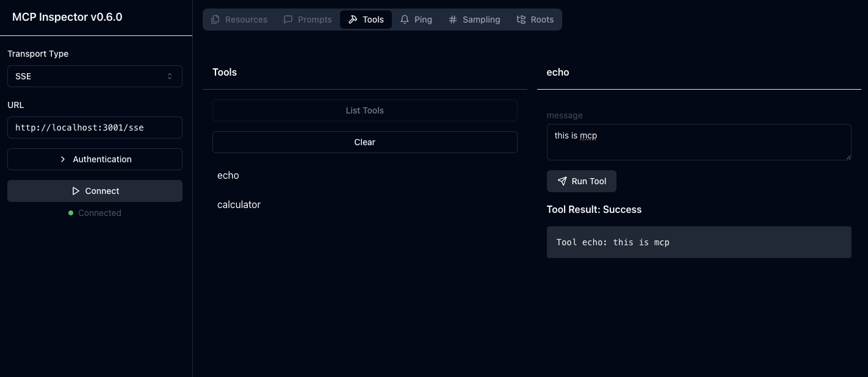Activate the Connect toggle button
868x377 pixels.
(95, 191)
